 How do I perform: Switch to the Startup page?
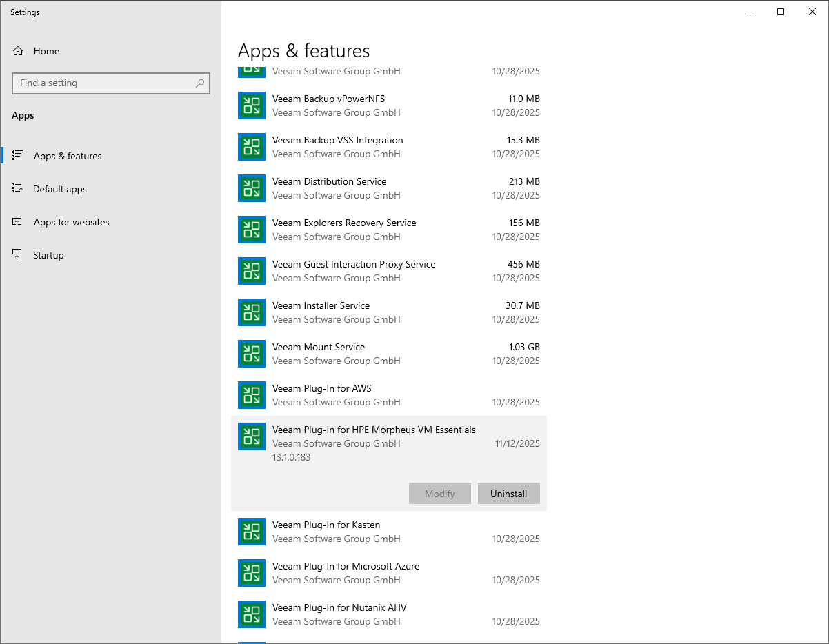pyautogui.click(x=49, y=254)
